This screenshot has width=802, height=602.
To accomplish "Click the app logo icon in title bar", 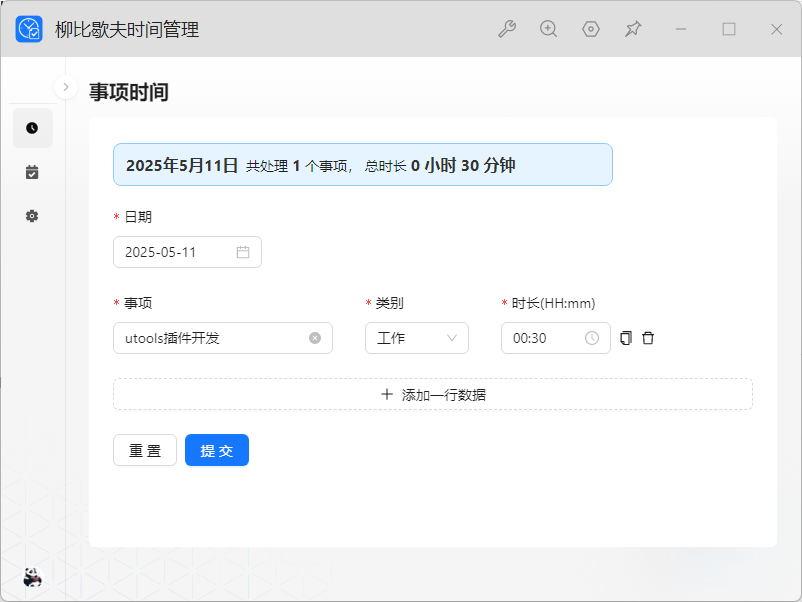I will (x=29, y=29).
